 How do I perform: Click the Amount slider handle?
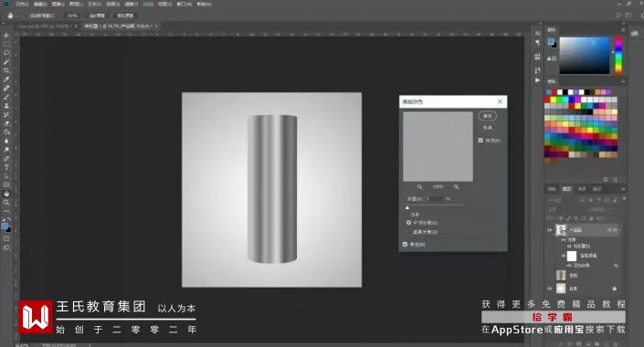point(407,208)
